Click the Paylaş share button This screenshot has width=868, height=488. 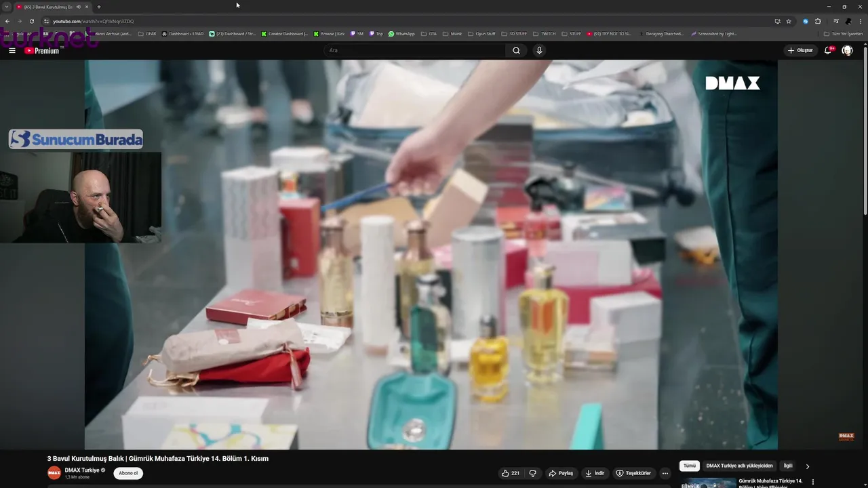coord(561,473)
